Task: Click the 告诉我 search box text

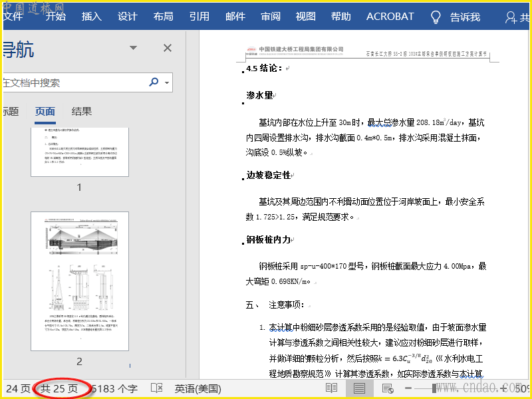Action: click(465, 17)
